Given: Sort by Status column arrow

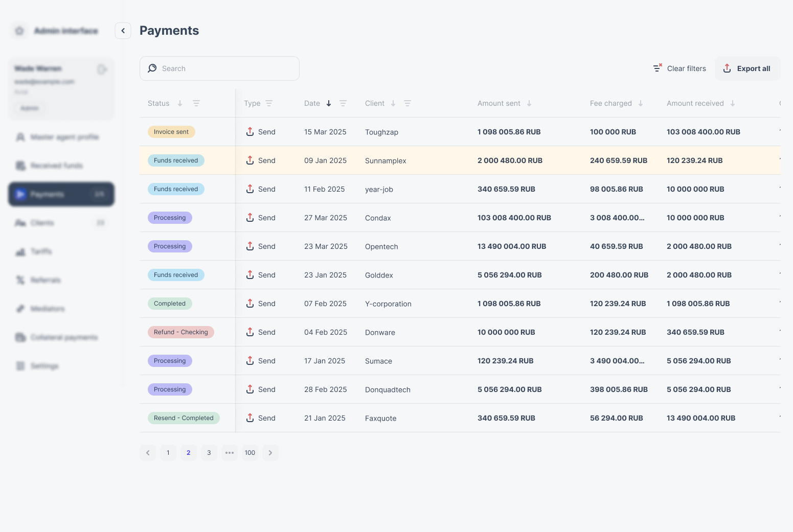Looking at the screenshot, I should coord(180,103).
